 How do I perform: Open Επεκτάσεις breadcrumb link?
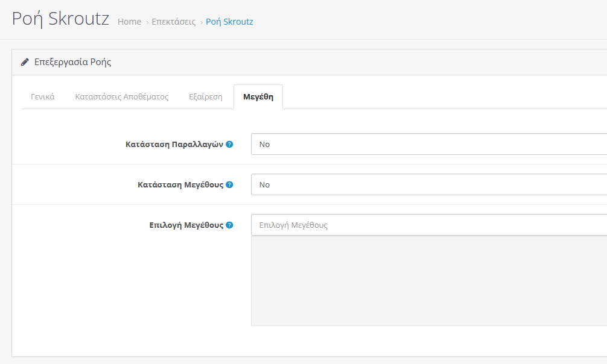point(174,22)
